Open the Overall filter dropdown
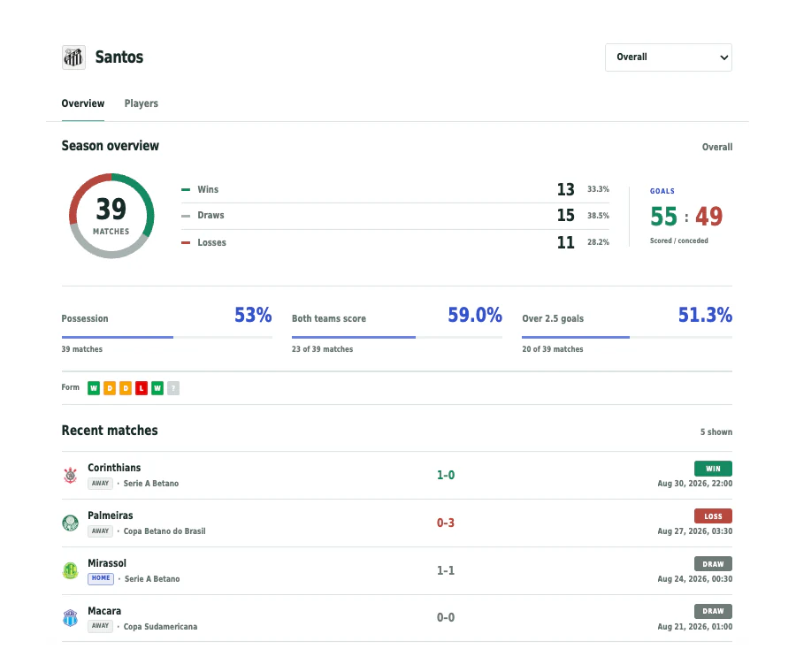The height and width of the screenshot is (672, 796). (x=668, y=57)
